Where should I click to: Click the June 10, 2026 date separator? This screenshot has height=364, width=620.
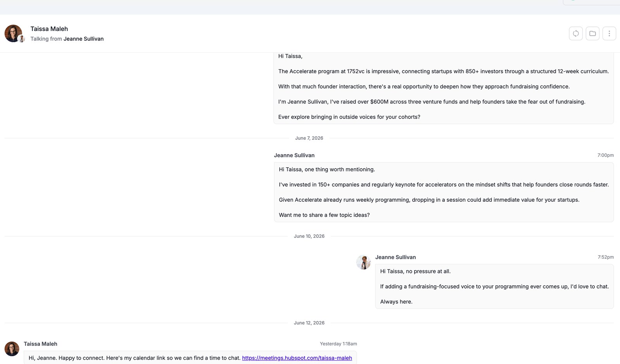click(x=309, y=236)
